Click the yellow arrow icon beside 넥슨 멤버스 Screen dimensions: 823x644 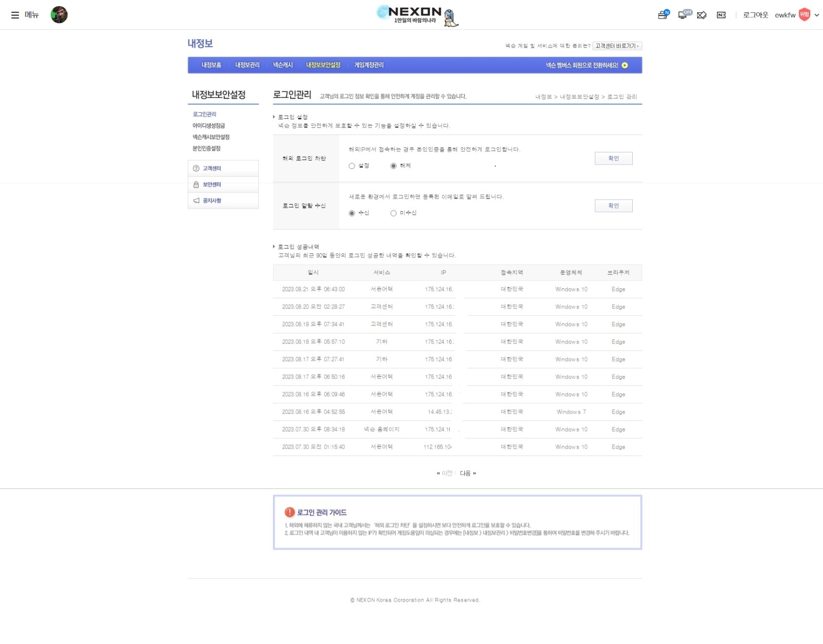click(625, 65)
